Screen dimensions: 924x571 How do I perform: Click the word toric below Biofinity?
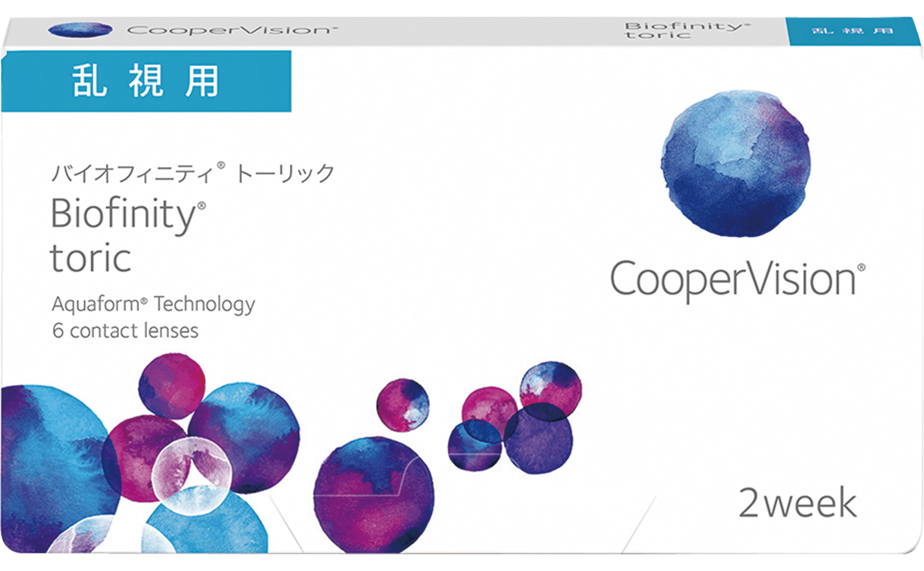pos(90,259)
